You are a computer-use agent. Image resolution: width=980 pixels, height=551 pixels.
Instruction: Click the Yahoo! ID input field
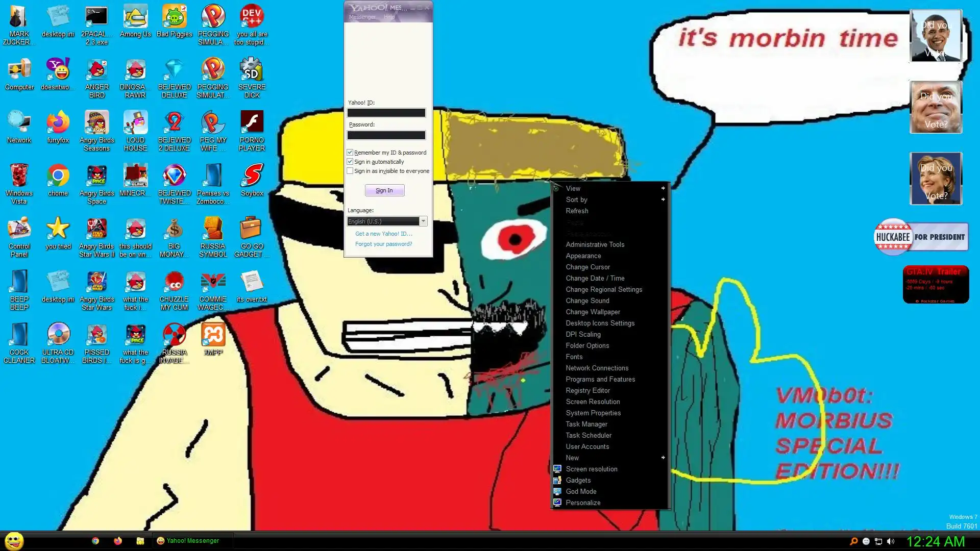[386, 113]
